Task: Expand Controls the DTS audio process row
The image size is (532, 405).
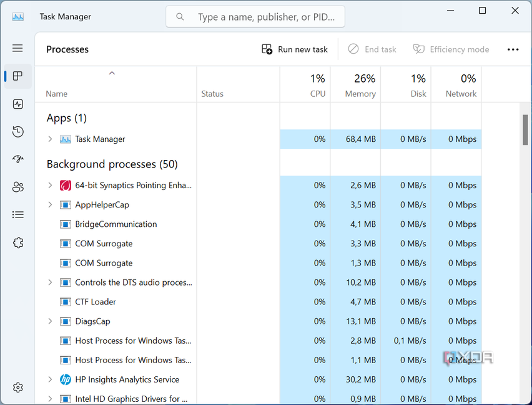Action: (x=50, y=282)
